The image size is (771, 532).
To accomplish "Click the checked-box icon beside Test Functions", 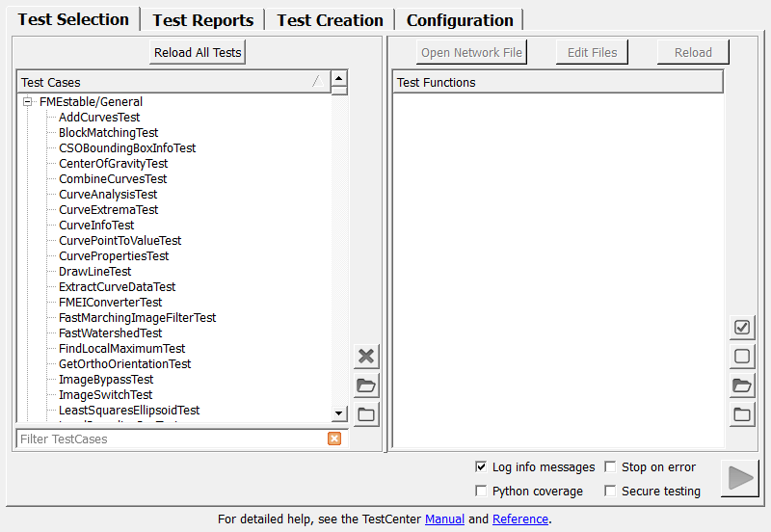I will tap(742, 328).
